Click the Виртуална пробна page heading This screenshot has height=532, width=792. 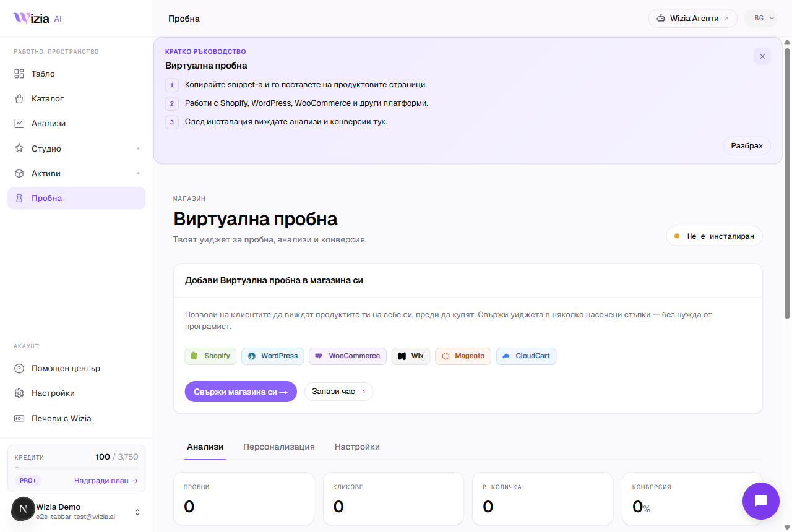(x=256, y=219)
